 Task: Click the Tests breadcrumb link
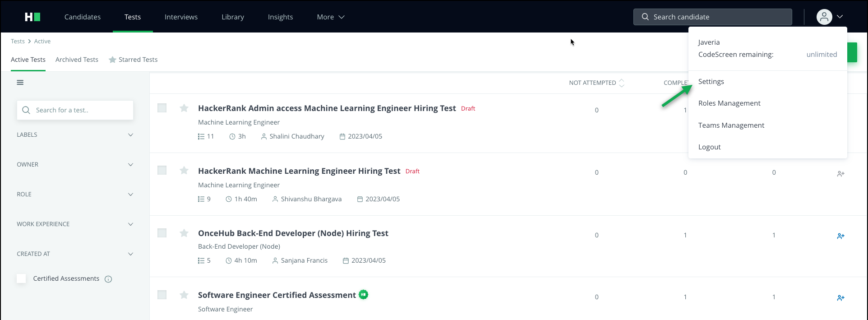(x=18, y=41)
